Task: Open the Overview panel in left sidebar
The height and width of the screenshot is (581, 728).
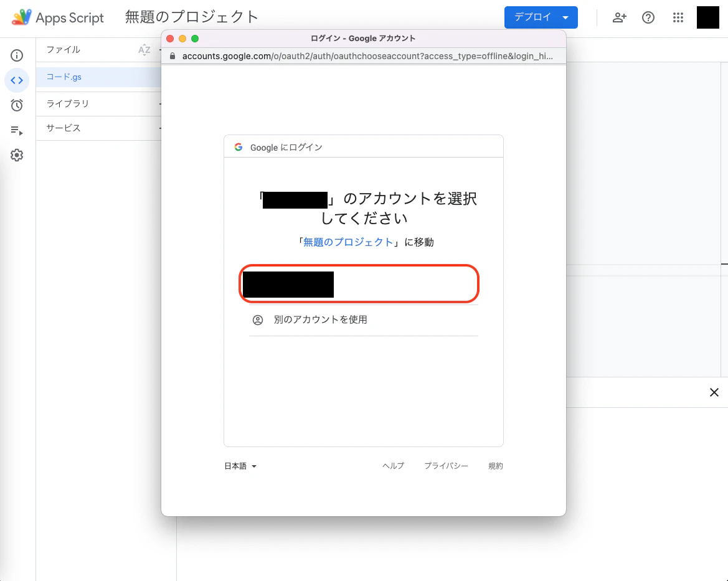Action: pos(17,55)
